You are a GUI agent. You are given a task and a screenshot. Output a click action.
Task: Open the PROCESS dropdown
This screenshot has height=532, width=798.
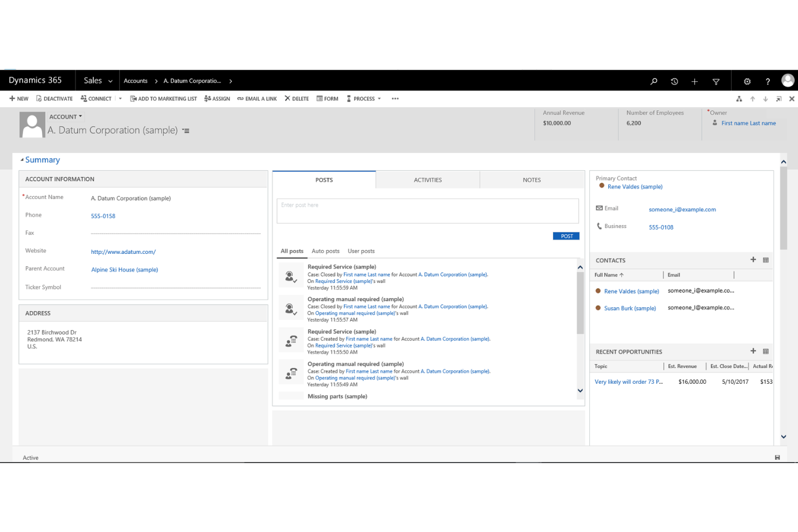click(364, 99)
